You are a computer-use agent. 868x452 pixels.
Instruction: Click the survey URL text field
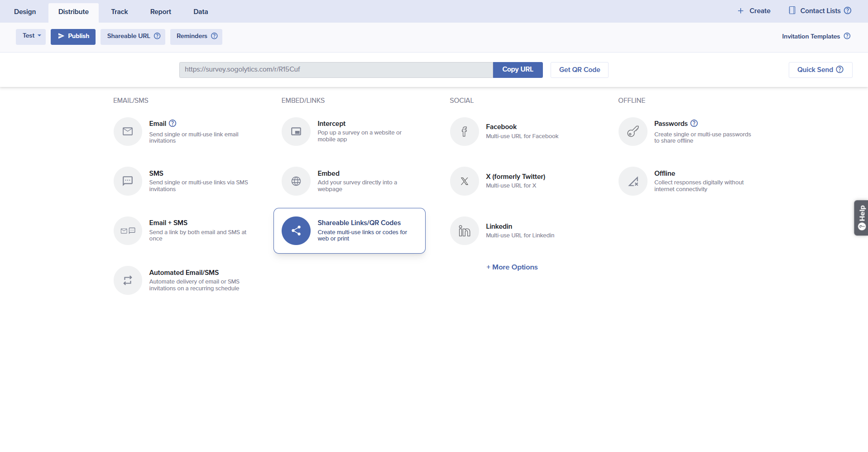336,70
